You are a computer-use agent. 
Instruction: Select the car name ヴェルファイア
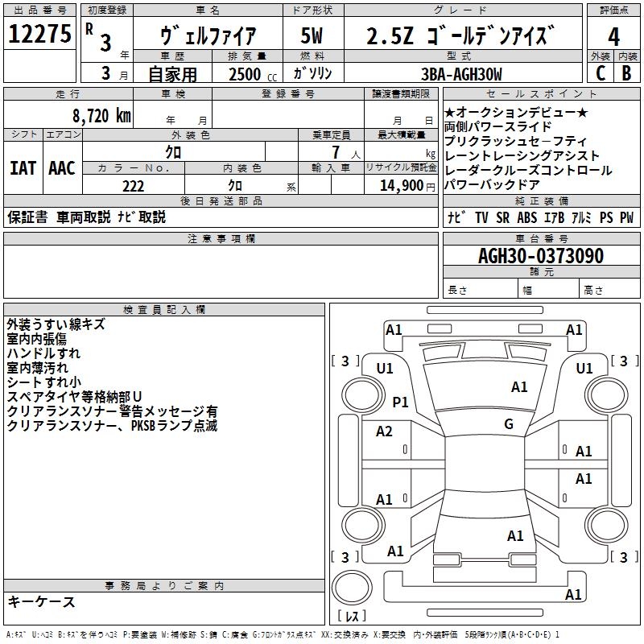tap(208, 35)
